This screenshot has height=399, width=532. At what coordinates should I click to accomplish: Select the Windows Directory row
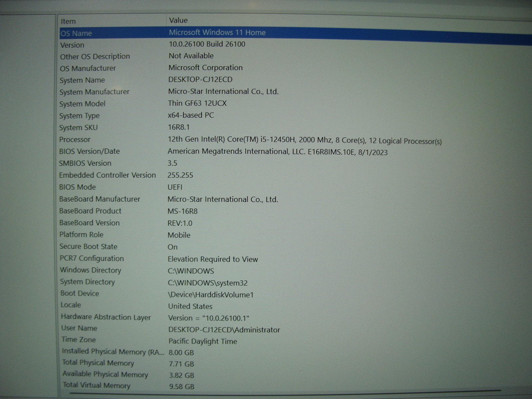click(x=90, y=270)
